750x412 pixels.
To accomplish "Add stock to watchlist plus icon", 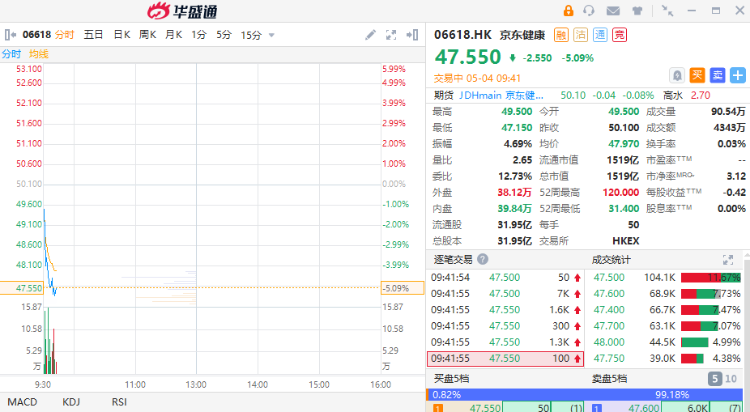I will pyautogui.click(x=738, y=75).
